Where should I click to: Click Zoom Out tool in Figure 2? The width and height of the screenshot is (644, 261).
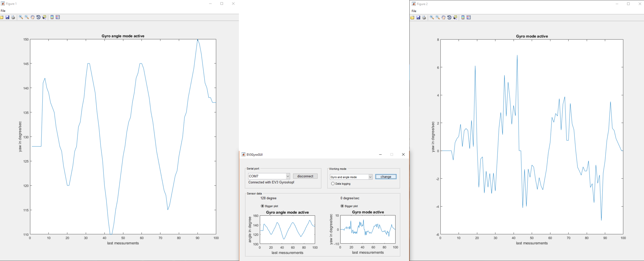438,17
